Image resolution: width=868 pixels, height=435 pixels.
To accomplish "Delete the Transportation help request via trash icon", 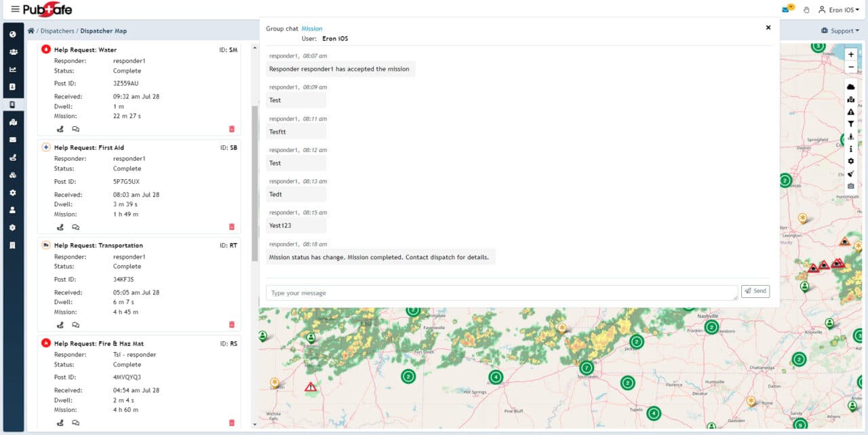I will point(232,325).
